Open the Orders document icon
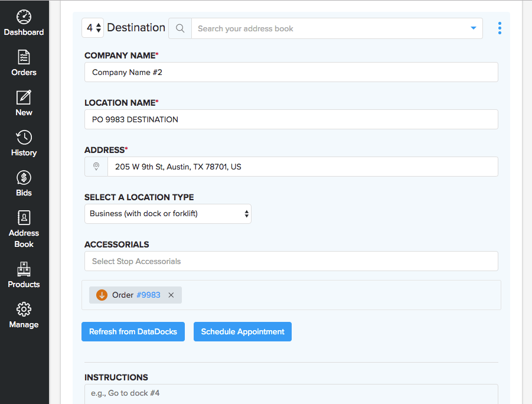Viewport: 532px width, 404px height. click(x=24, y=57)
